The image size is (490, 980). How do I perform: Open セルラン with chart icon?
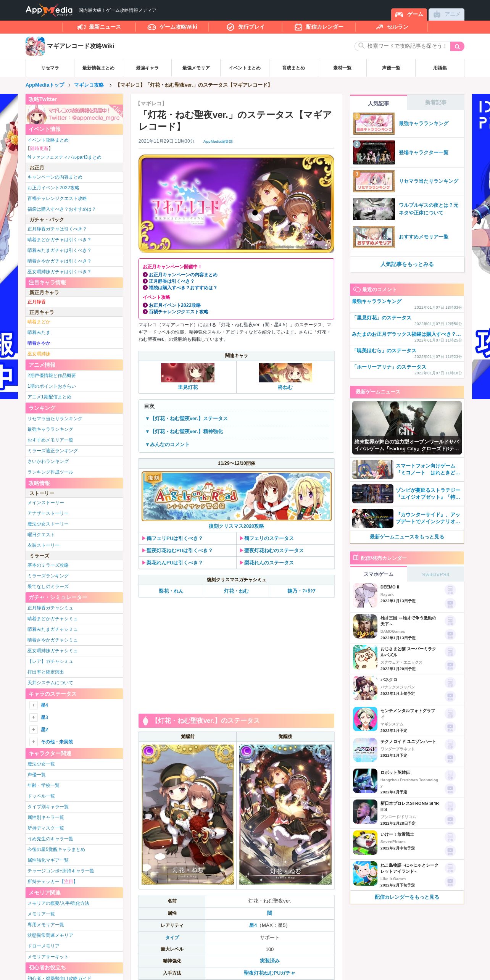[392, 27]
